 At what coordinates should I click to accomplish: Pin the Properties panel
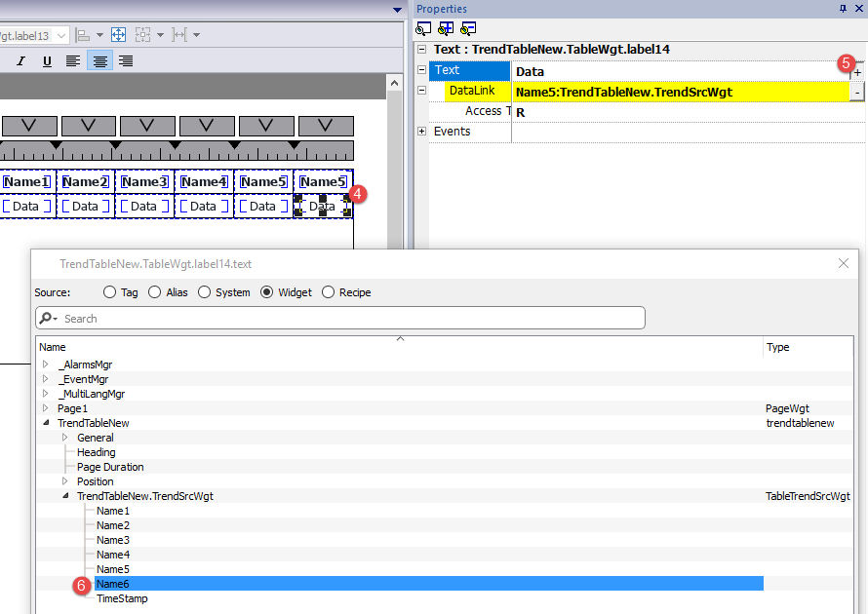click(844, 9)
